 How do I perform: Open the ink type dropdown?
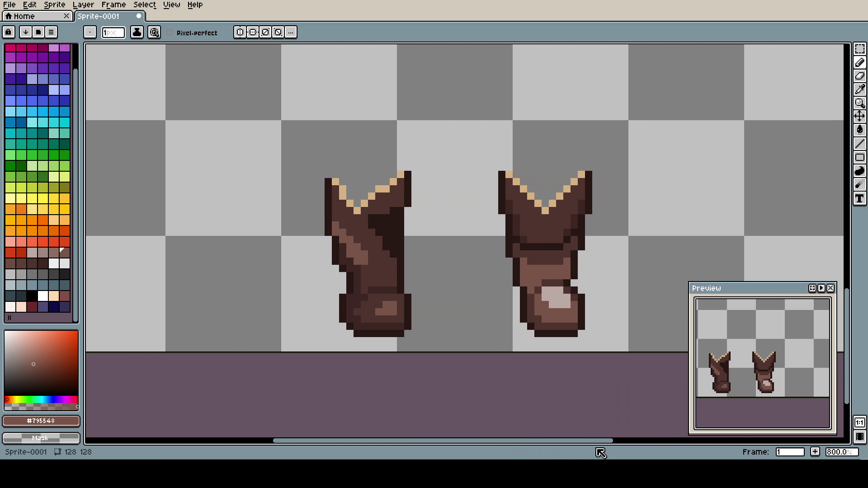[x=137, y=32]
